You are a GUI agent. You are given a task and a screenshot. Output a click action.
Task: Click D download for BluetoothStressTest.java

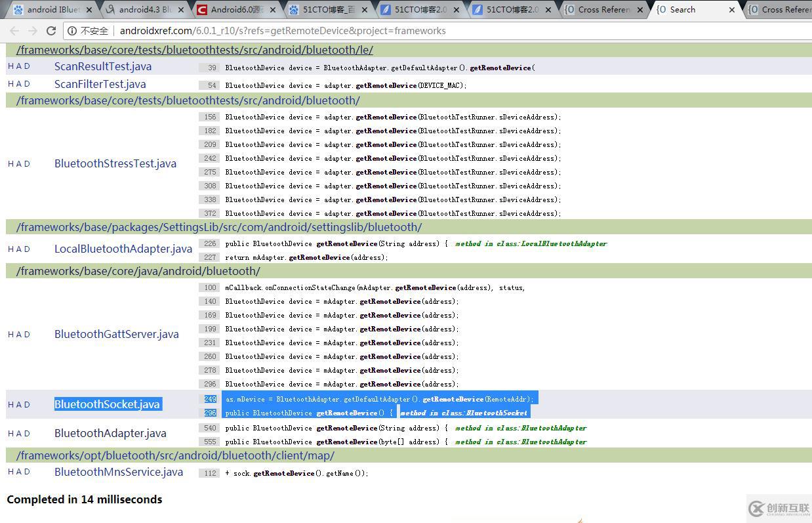tap(27, 164)
